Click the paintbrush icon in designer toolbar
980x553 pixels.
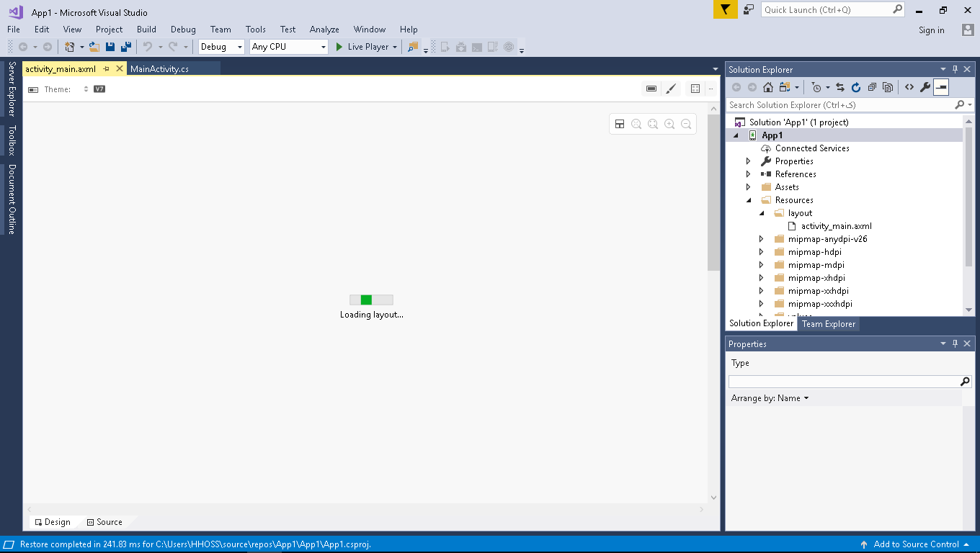coord(671,89)
